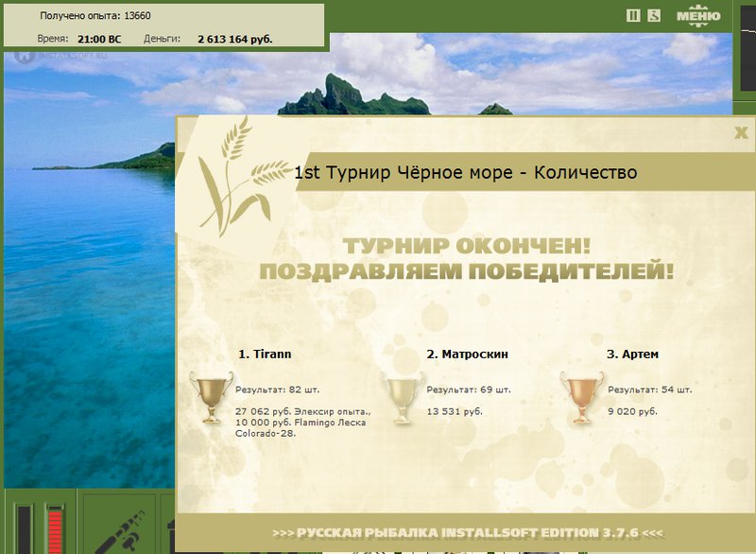This screenshot has width=756, height=554.
Task: Click the fishing rod tackle icon
Action: (121, 532)
